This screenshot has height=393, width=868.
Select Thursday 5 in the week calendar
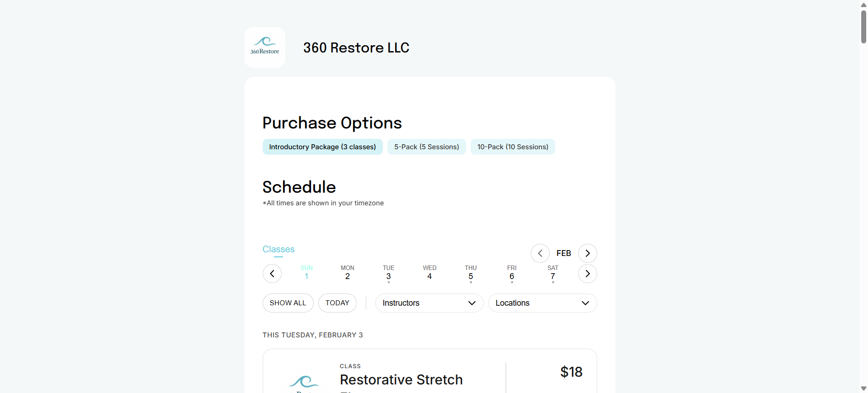coord(471,273)
